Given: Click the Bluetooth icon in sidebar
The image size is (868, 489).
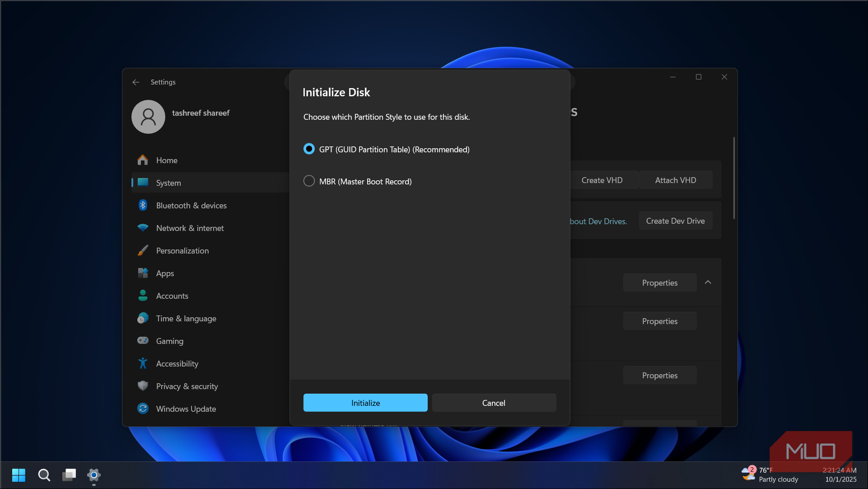Looking at the screenshot, I should [143, 205].
